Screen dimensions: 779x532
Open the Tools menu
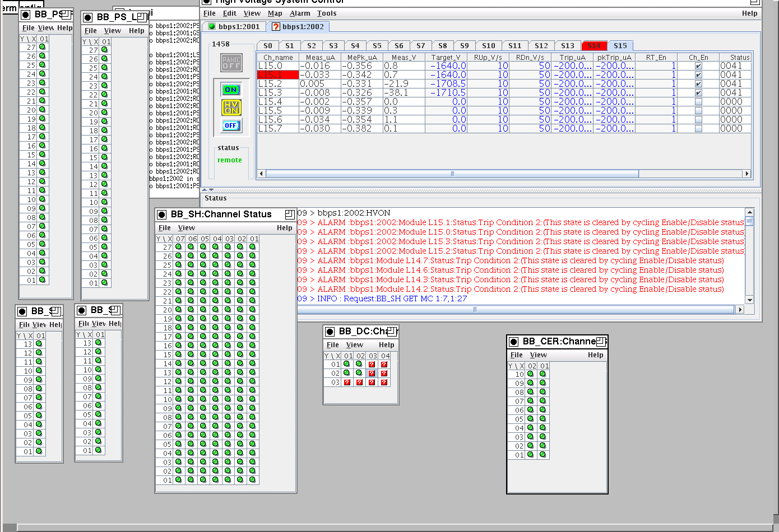pos(327,13)
